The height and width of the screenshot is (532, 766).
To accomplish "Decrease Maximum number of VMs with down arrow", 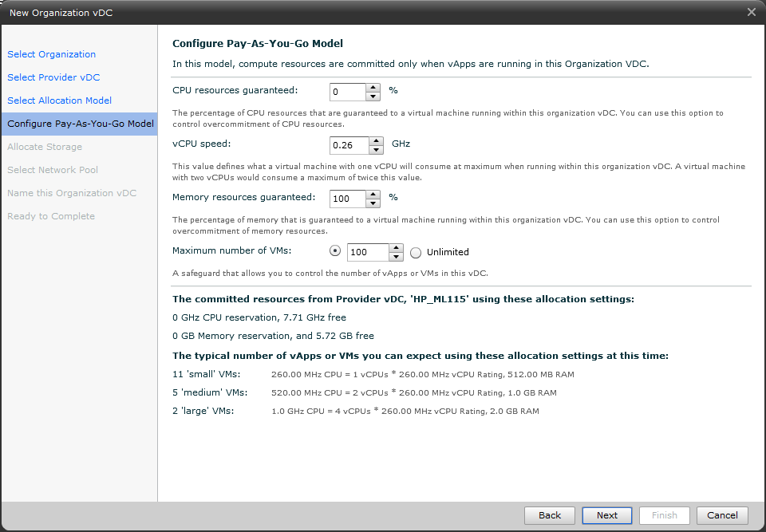I will pos(397,257).
